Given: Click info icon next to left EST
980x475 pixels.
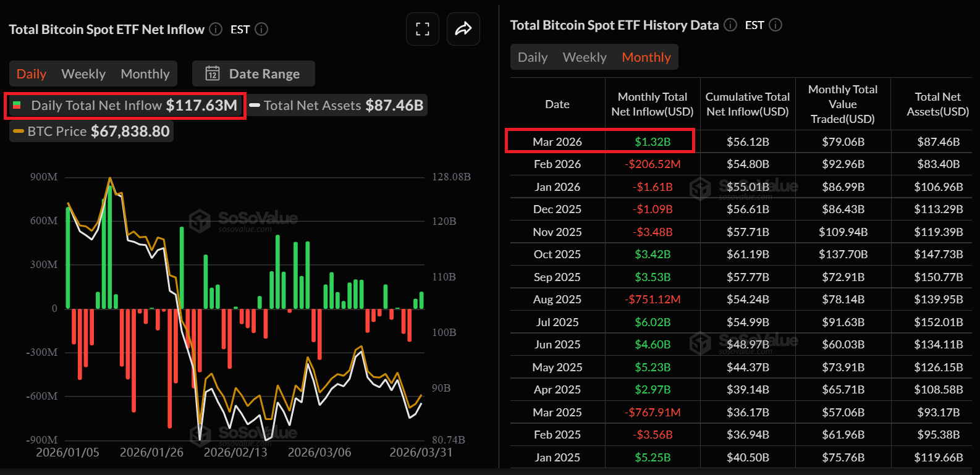Looking at the screenshot, I should 261,29.
